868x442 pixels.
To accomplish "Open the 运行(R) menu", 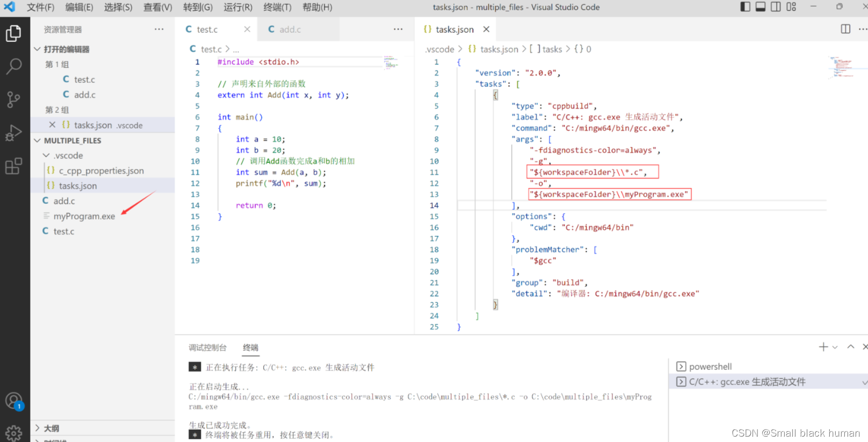I will click(x=237, y=7).
